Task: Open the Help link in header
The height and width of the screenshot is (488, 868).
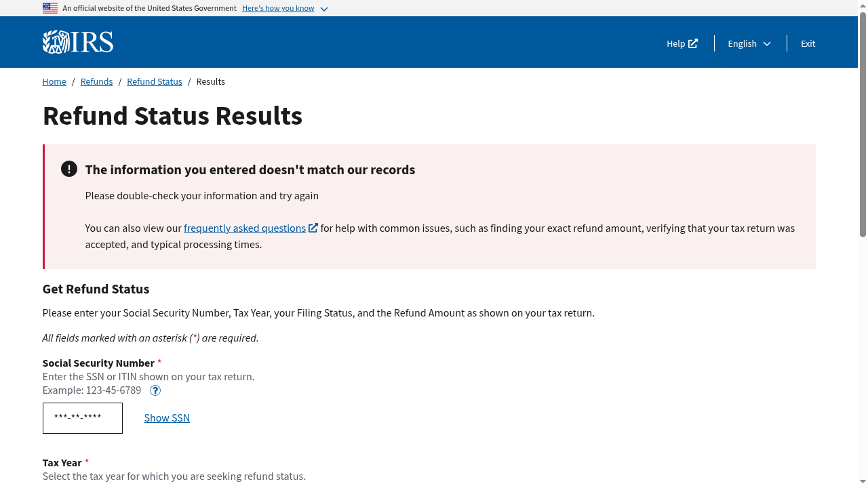Action: [x=682, y=43]
